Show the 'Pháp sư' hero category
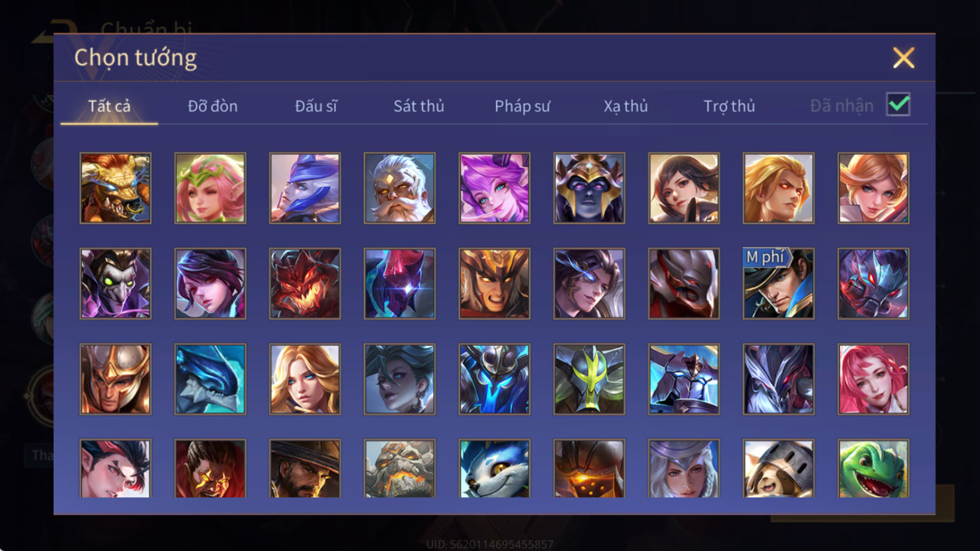This screenshot has height=551, width=980. point(522,106)
